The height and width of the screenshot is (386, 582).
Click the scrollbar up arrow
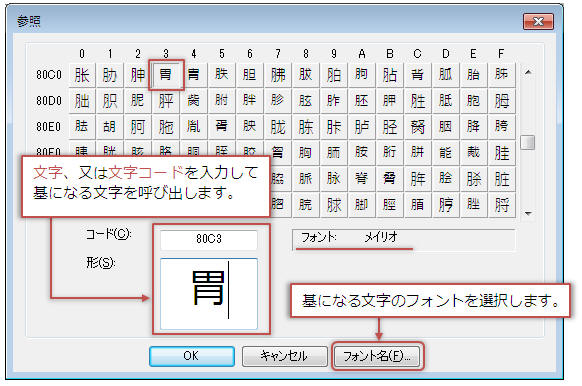(527, 72)
